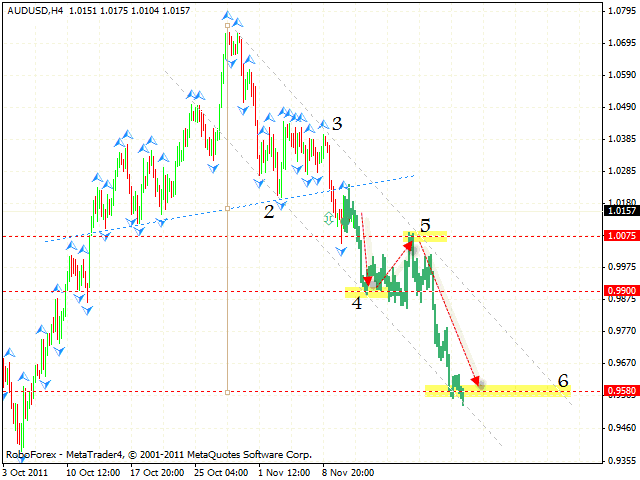Select the red 0.9580 price level label
Screen dimensions: 640x480
[x=621, y=391]
